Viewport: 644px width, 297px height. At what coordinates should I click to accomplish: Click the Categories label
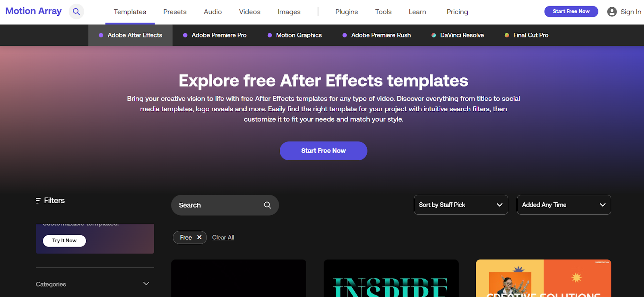[51, 284]
